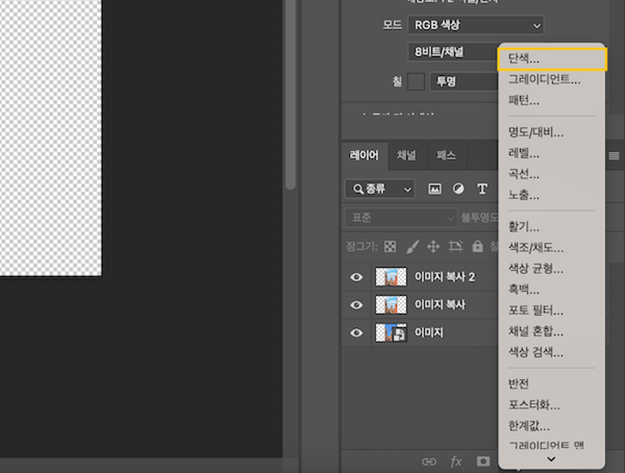Click the link layers icon
Screen dimensions: 625x473
pyautogui.click(x=429, y=462)
